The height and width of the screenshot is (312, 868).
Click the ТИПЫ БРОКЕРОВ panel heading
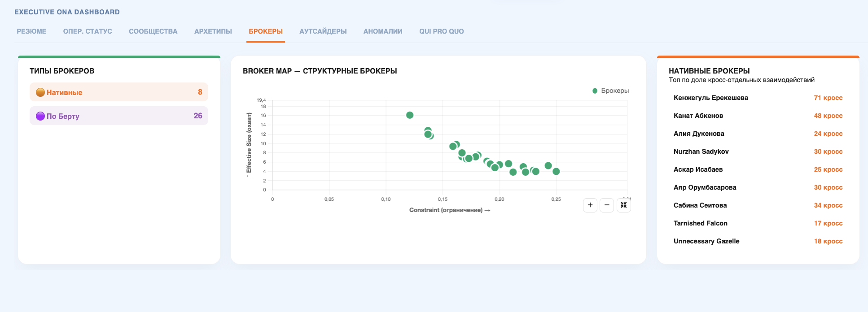(x=62, y=71)
